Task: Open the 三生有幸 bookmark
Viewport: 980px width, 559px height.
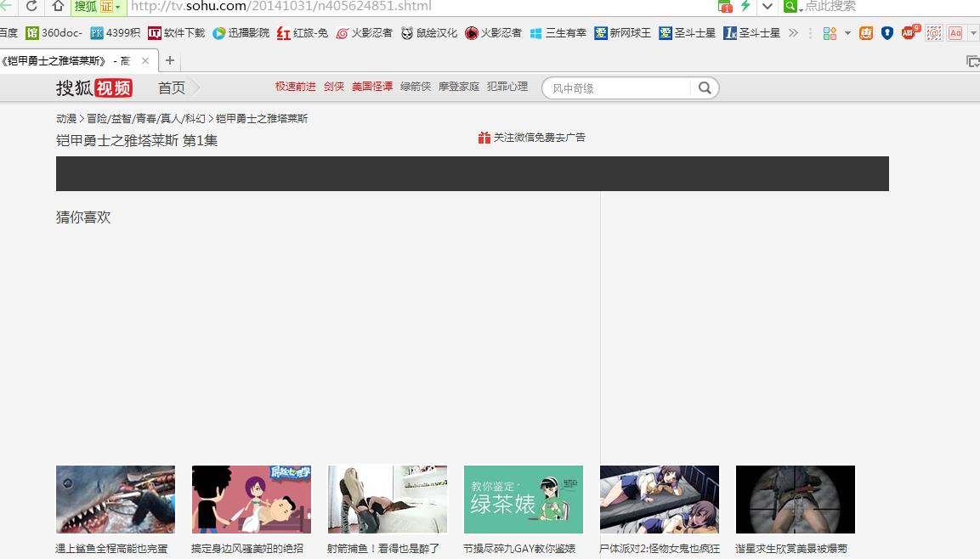Action: [558, 32]
